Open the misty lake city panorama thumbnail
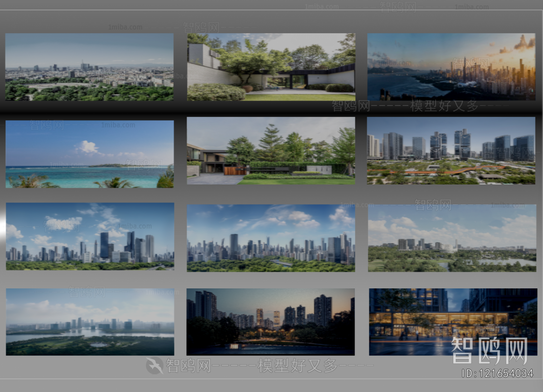Viewport: 543px width, 392px height. point(89,322)
